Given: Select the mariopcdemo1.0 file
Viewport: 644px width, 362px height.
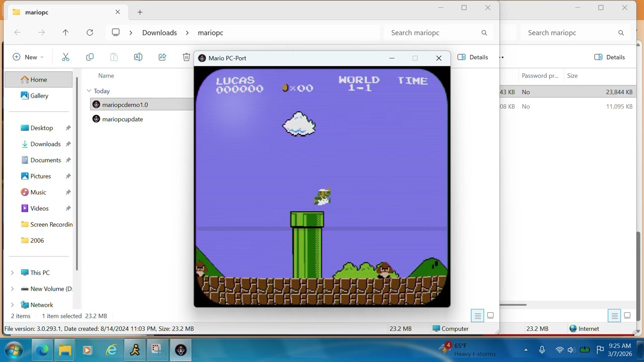Looking at the screenshot, I should tap(125, 105).
